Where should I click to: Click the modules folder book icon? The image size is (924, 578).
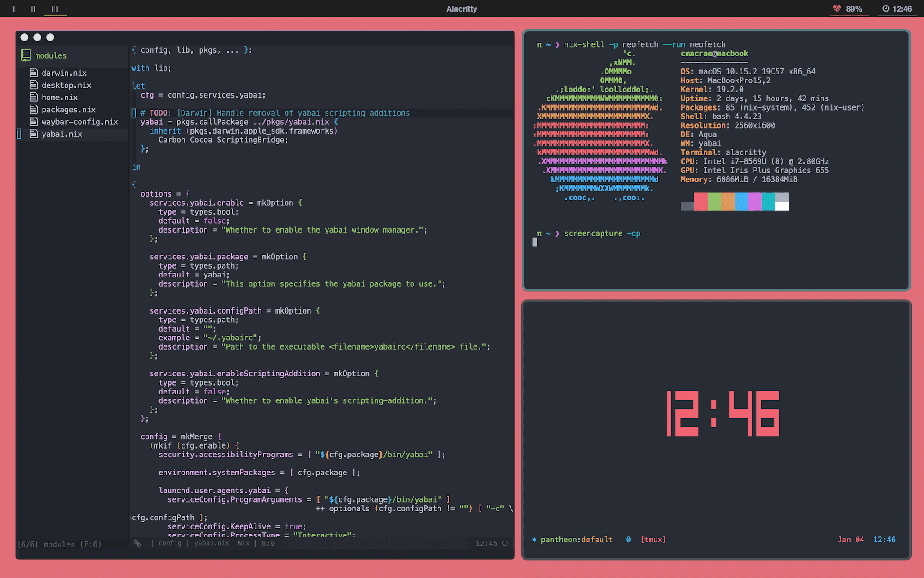tap(26, 55)
